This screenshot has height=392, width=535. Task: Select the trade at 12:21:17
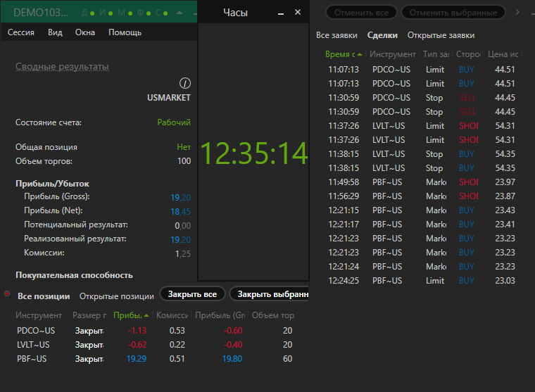422,224
